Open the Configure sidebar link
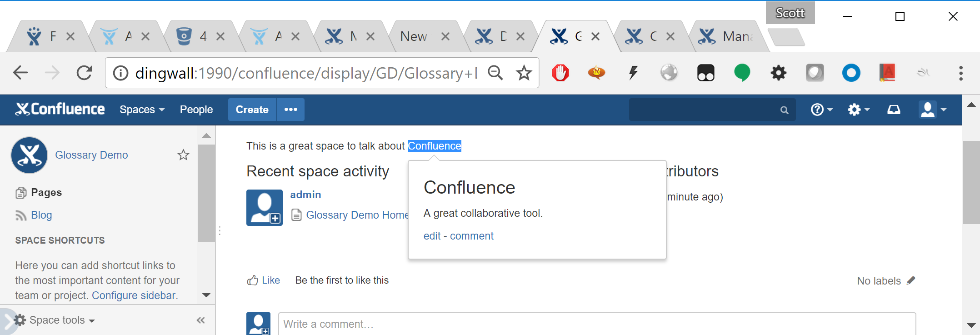Screen dimensions: 980x335 (134, 295)
